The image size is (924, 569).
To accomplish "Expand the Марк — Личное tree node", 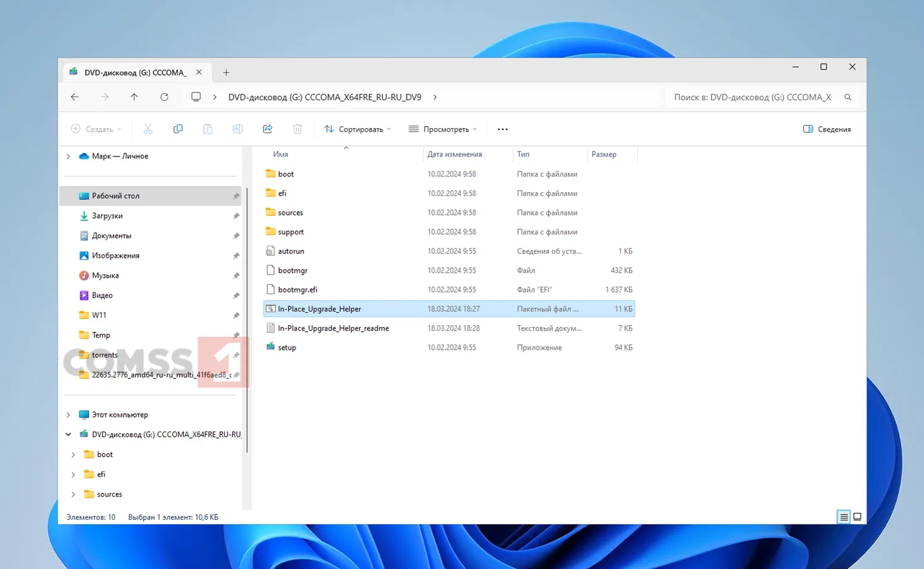I will click(68, 156).
